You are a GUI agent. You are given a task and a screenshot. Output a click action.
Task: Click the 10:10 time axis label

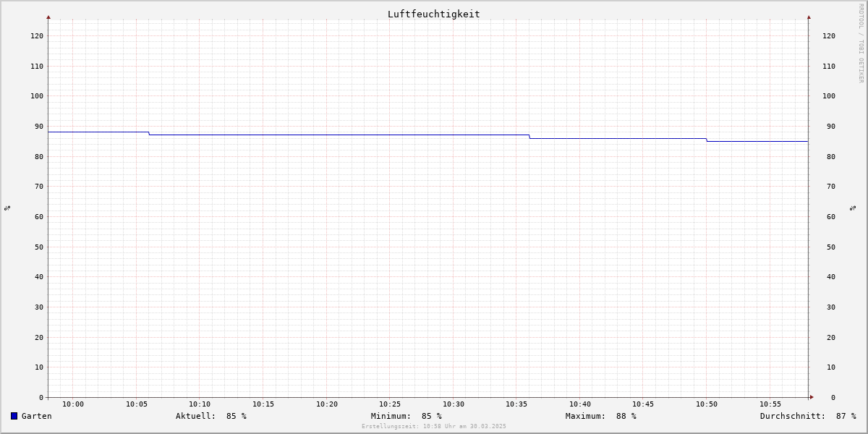click(200, 404)
